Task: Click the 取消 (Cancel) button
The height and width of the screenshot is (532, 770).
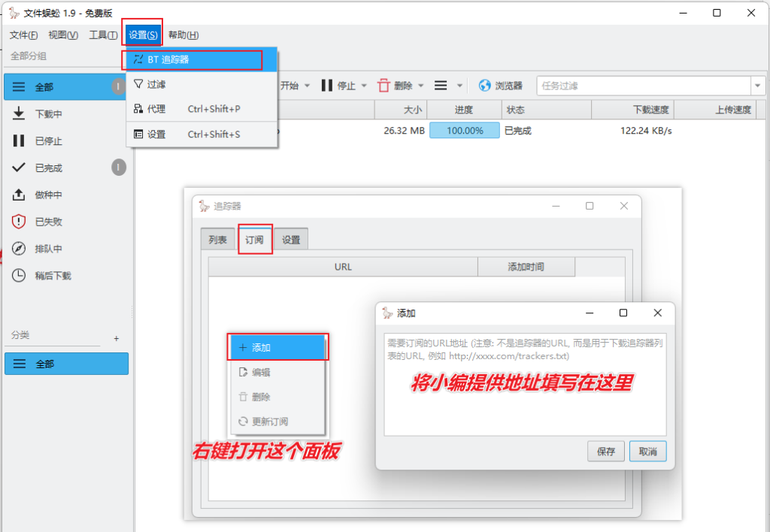Action: (647, 451)
